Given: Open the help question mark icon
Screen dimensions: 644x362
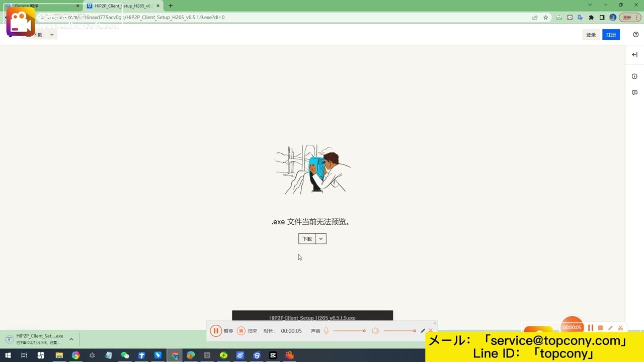Looking at the screenshot, I should click(x=635, y=35).
